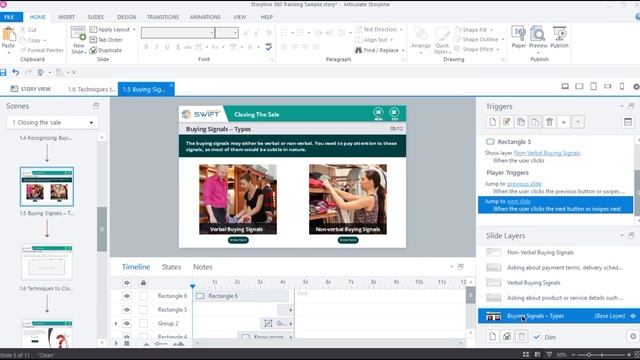Image resolution: width=640 pixels, height=360 pixels.
Task: Go to STORY VIEW tab
Action: pyautogui.click(x=31, y=89)
